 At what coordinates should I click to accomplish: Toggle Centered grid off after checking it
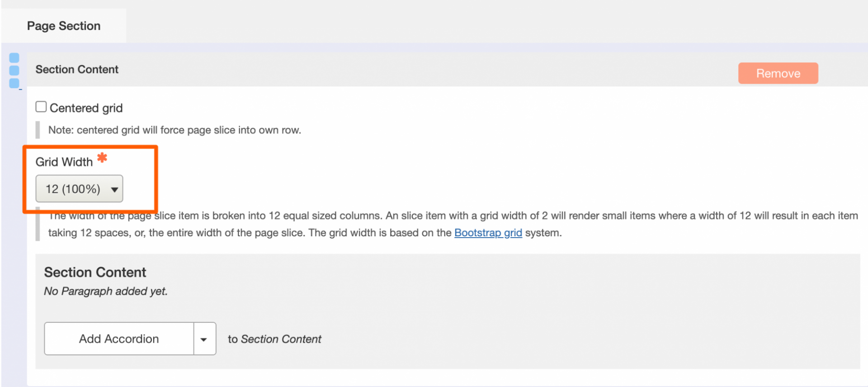coord(41,106)
